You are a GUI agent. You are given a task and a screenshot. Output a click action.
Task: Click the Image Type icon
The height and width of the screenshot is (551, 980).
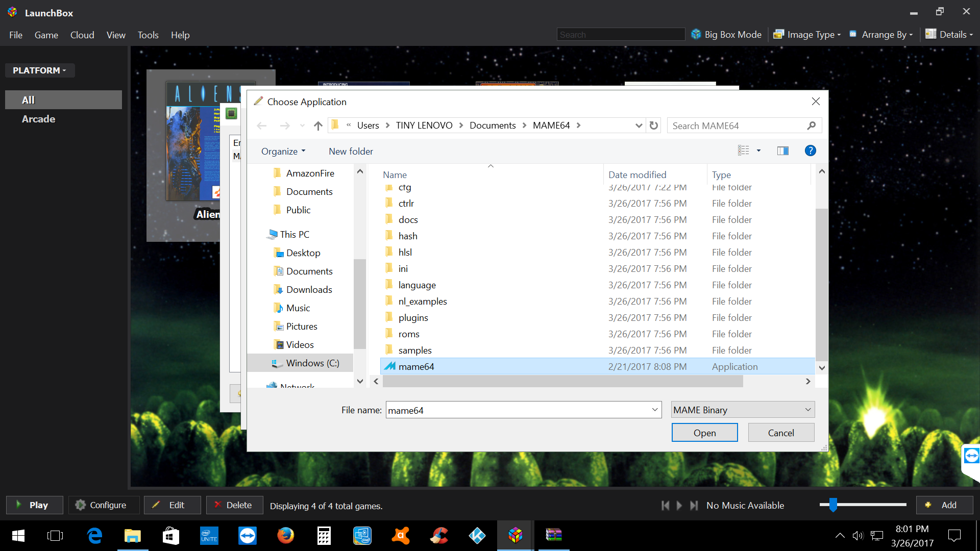coord(778,34)
